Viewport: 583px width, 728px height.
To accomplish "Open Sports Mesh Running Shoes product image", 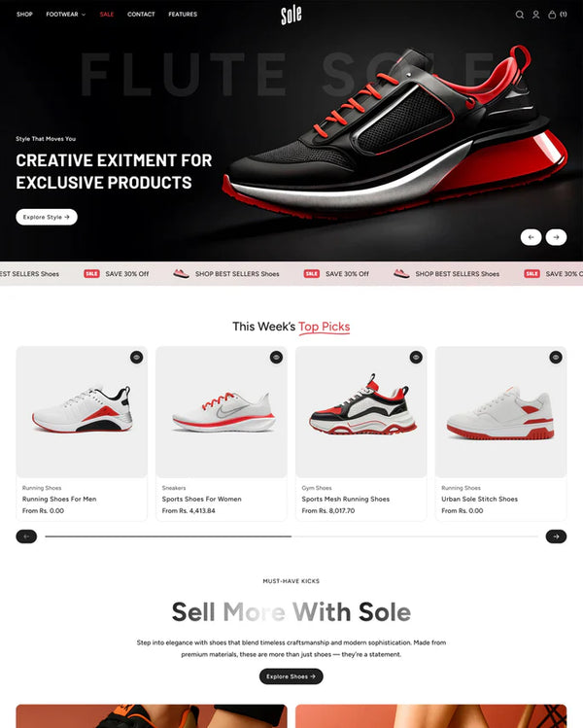I will 361,412.
